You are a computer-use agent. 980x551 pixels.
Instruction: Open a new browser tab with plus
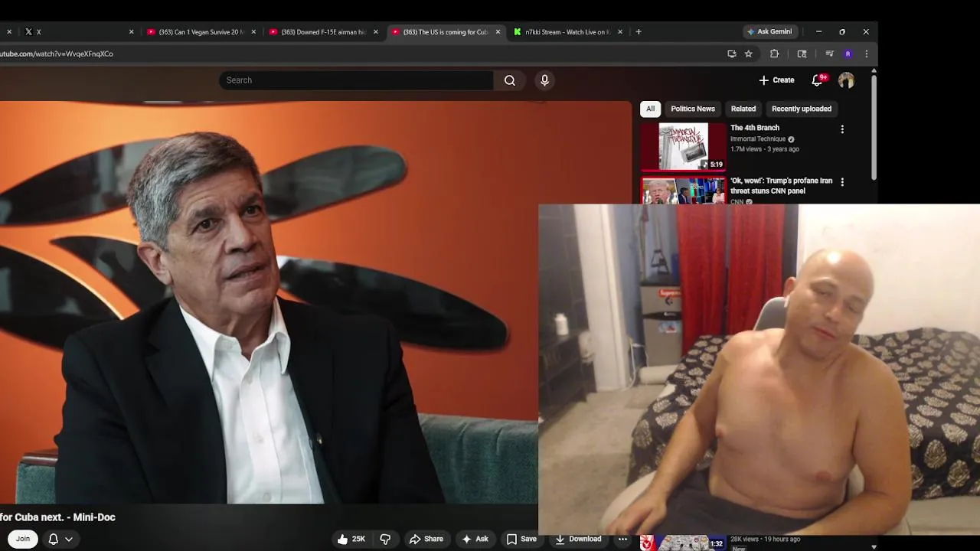click(x=639, y=32)
